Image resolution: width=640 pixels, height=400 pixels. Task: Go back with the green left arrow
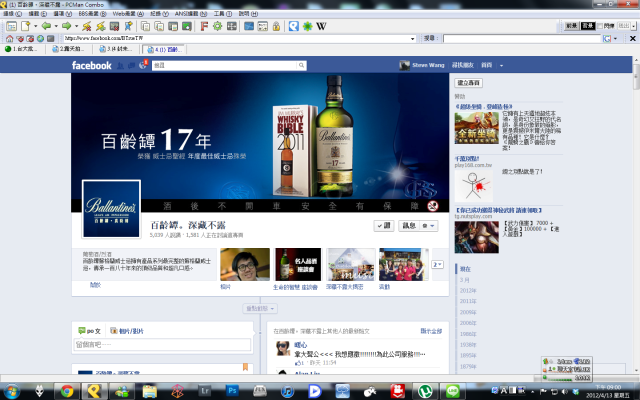pos(46,26)
